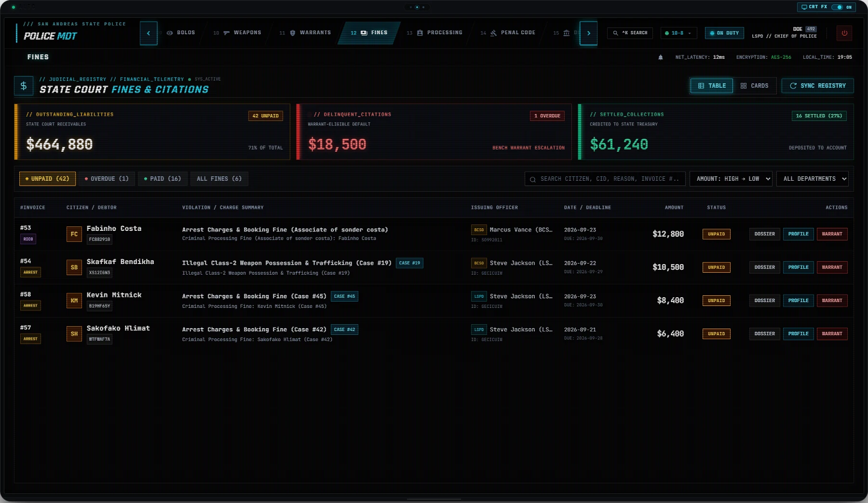Viewport: 868px width, 503px height.
Task: Open the AMOUNT: HIGH → LOW sort dropdown
Action: (x=731, y=179)
